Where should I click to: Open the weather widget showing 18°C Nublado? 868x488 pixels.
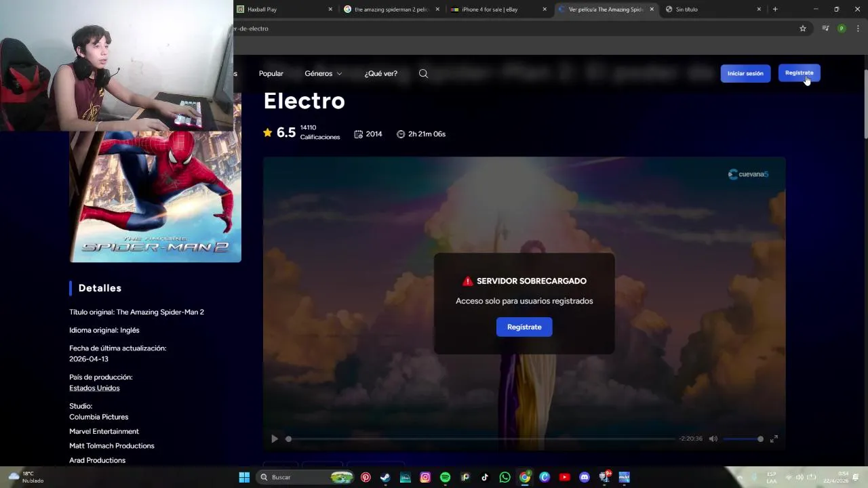point(26,477)
